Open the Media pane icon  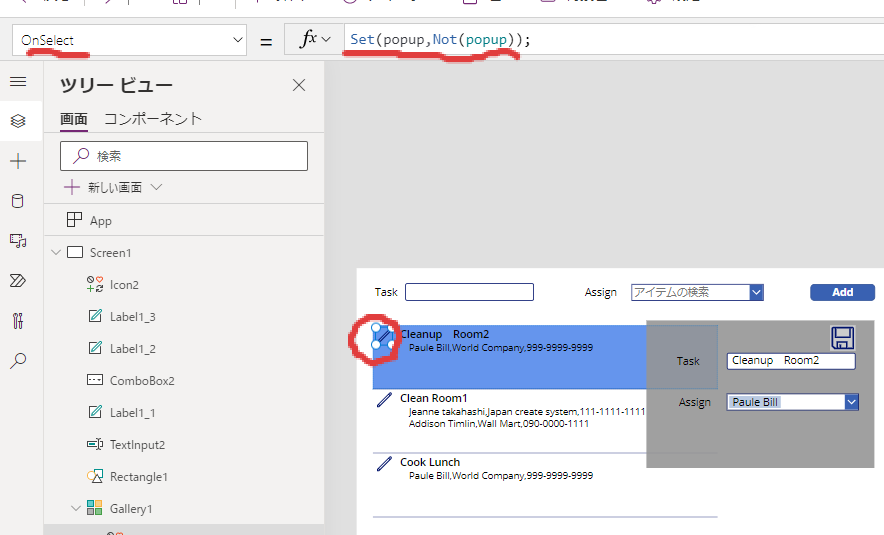pyautogui.click(x=18, y=241)
